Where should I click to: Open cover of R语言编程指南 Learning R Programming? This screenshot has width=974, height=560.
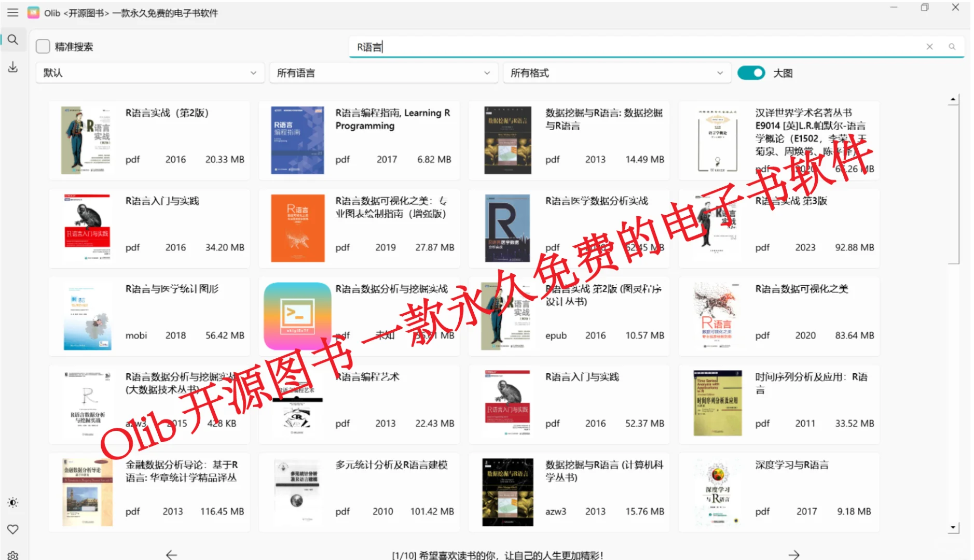(297, 140)
